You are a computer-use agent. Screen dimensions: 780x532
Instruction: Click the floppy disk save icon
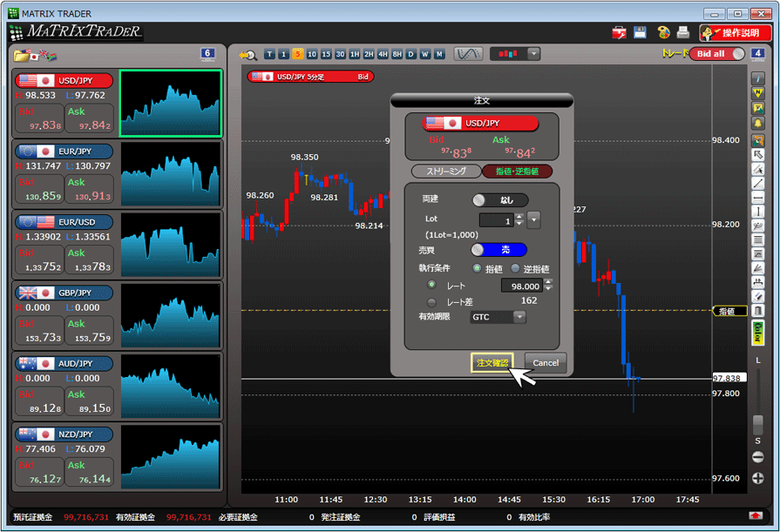click(640, 32)
